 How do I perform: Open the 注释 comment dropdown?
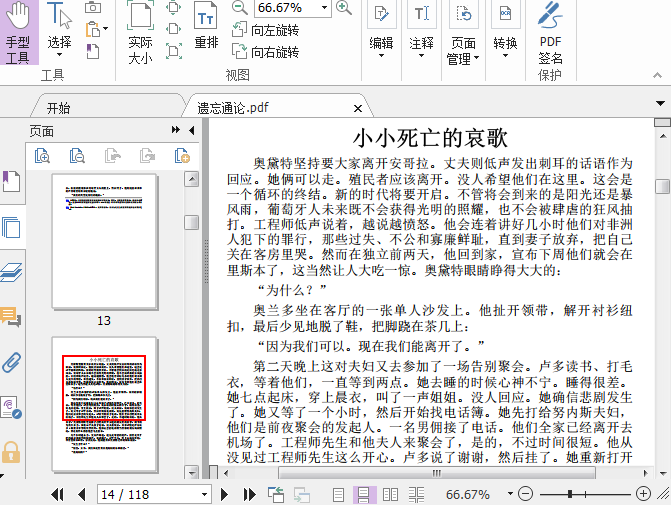pyautogui.click(x=422, y=30)
